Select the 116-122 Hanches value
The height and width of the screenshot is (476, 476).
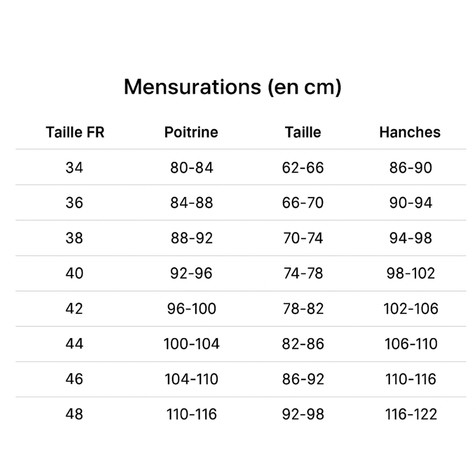click(411, 415)
